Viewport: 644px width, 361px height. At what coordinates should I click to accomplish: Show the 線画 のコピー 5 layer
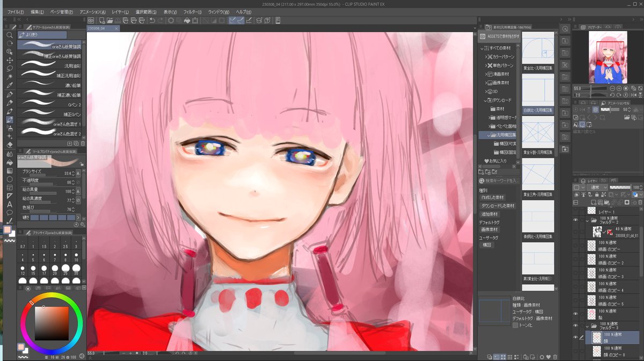tap(576, 300)
